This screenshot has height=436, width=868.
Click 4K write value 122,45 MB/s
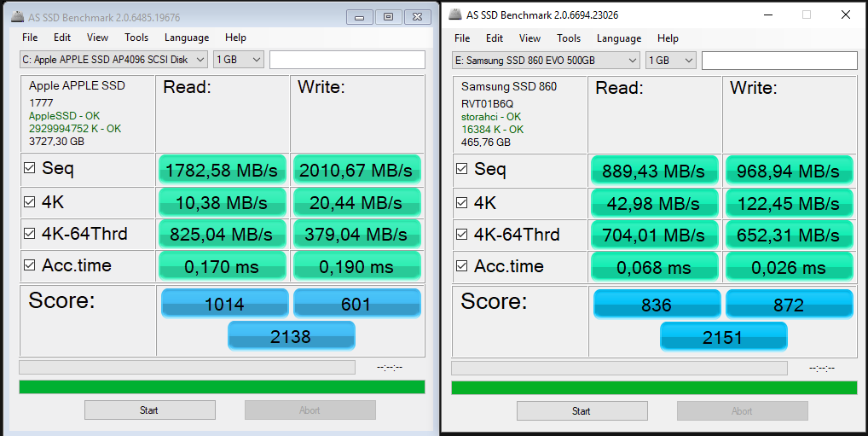(790, 203)
